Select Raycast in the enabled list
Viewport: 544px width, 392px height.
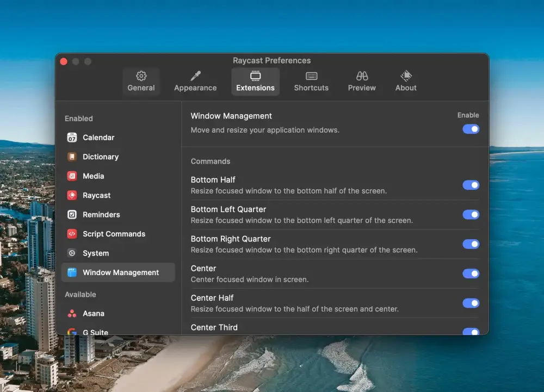point(118,195)
